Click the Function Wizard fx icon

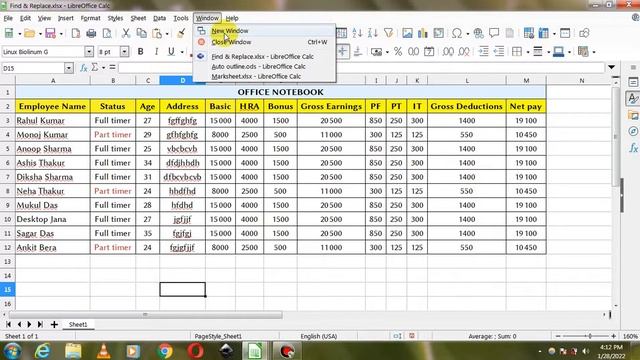pos(83,68)
